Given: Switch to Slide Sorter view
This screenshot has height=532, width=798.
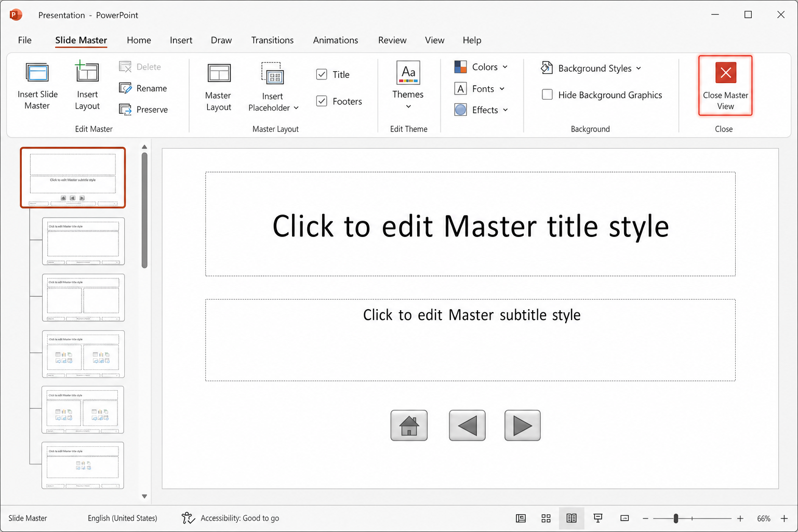Looking at the screenshot, I should click(x=546, y=518).
